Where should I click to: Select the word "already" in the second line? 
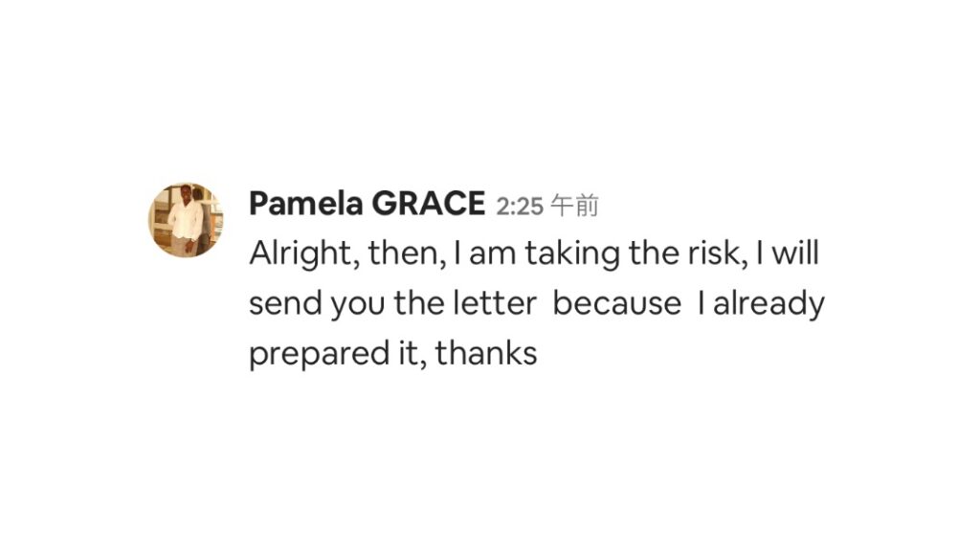point(768,305)
